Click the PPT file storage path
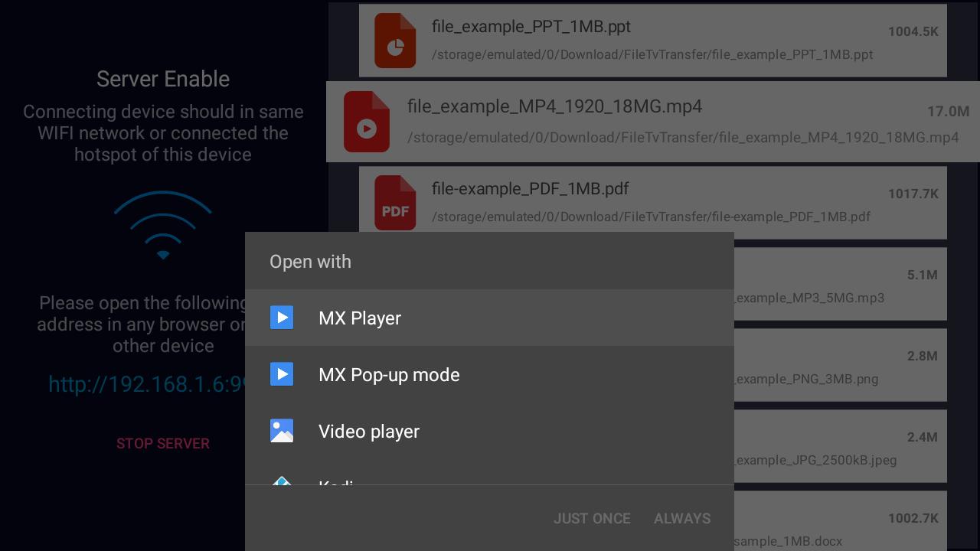The image size is (980, 551). click(x=652, y=54)
